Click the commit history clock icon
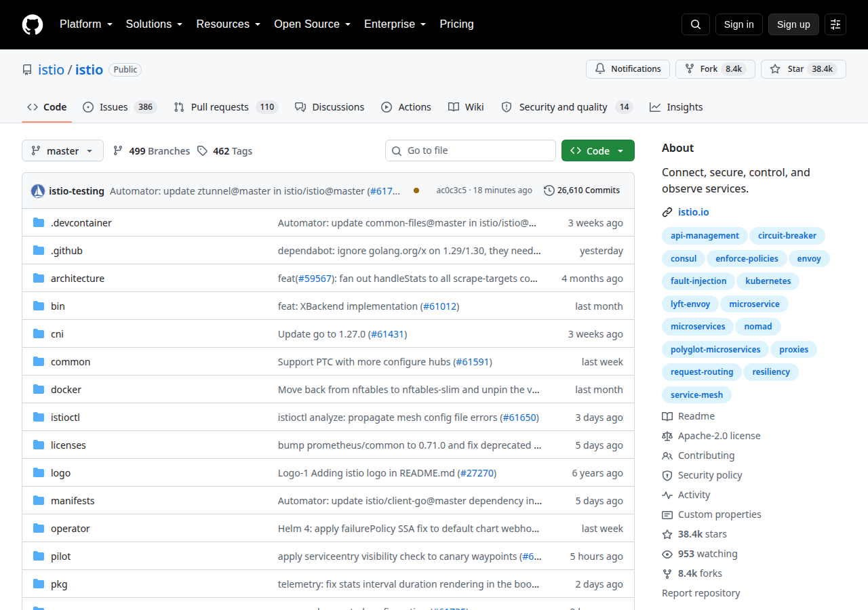The height and width of the screenshot is (610, 868). point(549,190)
